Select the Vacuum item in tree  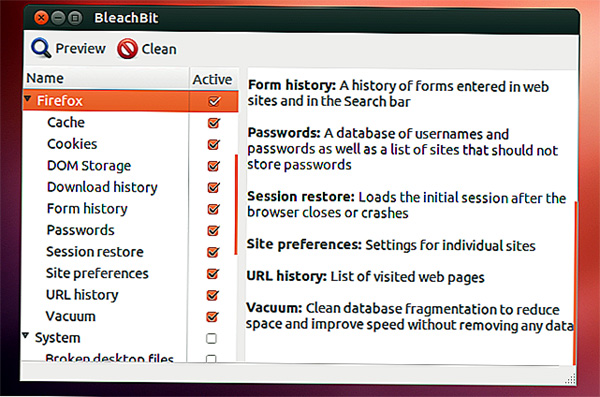(x=70, y=316)
